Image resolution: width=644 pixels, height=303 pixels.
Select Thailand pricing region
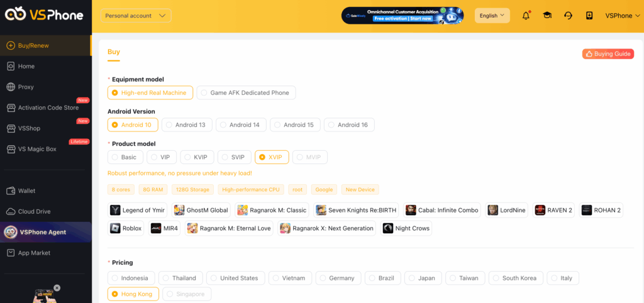tap(180, 278)
